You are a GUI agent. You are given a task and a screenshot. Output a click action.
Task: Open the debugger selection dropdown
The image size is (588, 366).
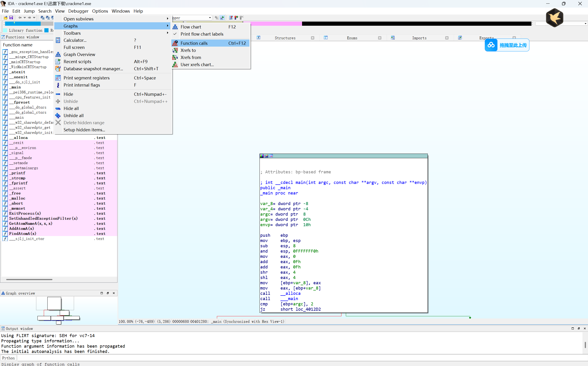click(x=210, y=18)
